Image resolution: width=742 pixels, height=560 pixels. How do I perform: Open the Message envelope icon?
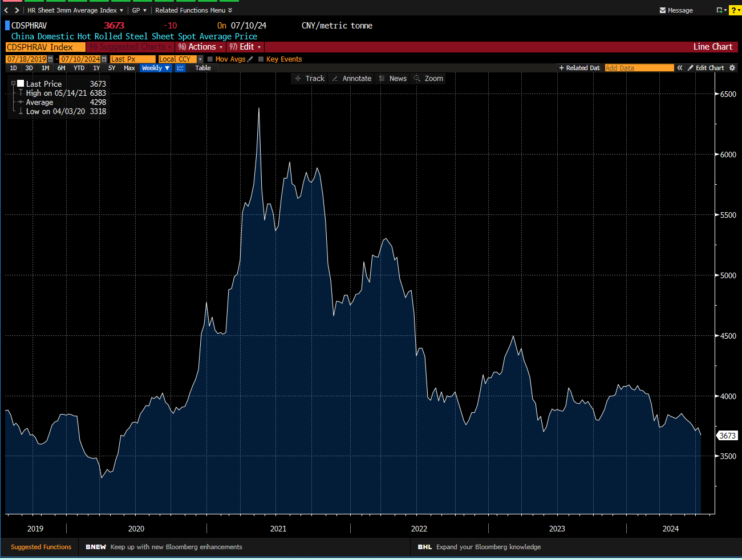click(x=663, y=10)
